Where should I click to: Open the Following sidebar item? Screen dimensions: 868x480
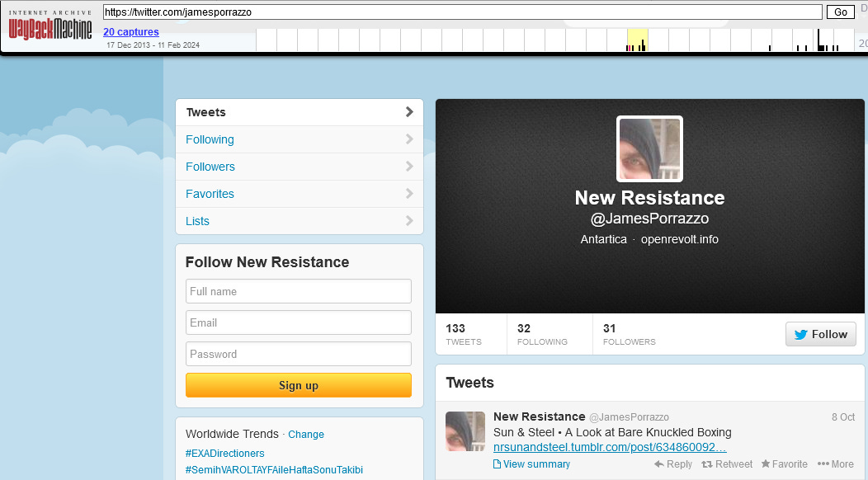[300, 139]
